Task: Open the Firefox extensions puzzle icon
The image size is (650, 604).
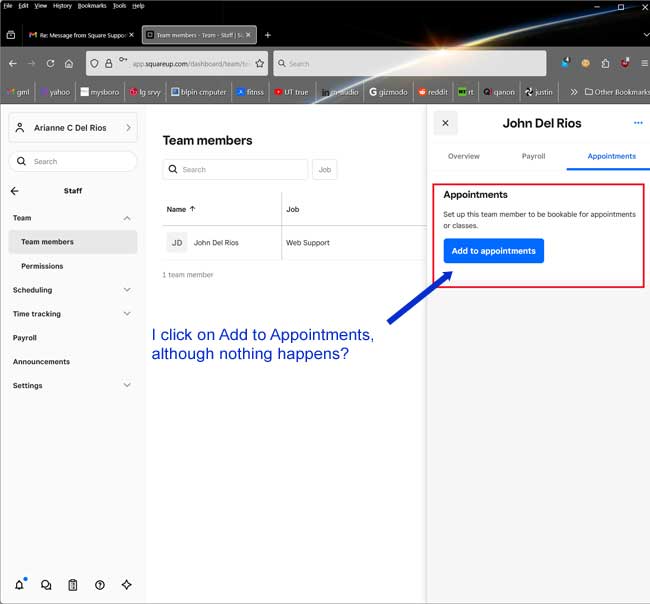Action: 605,63
